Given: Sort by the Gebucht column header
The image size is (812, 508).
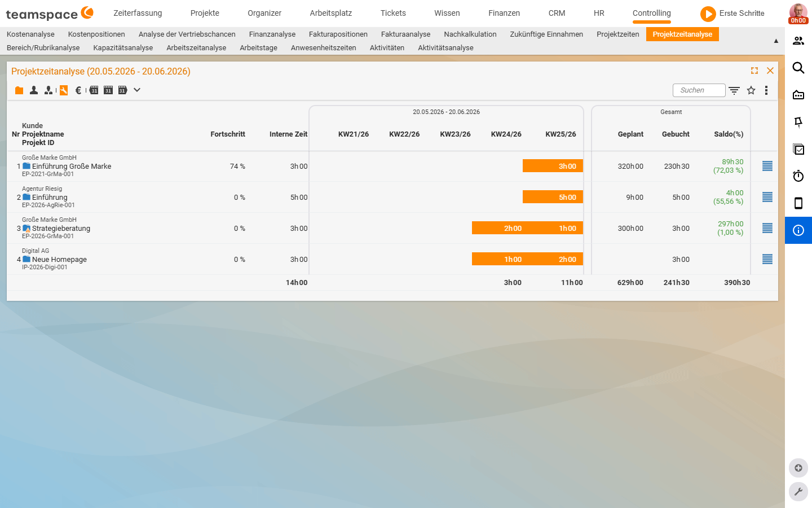Looking at the screenshot, I should pyautogui.click(x=676, y=134).
